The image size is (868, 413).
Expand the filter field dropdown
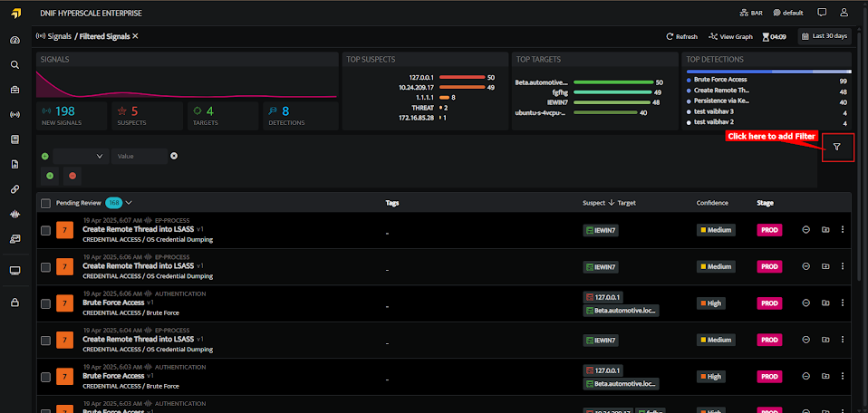point(81,156)
